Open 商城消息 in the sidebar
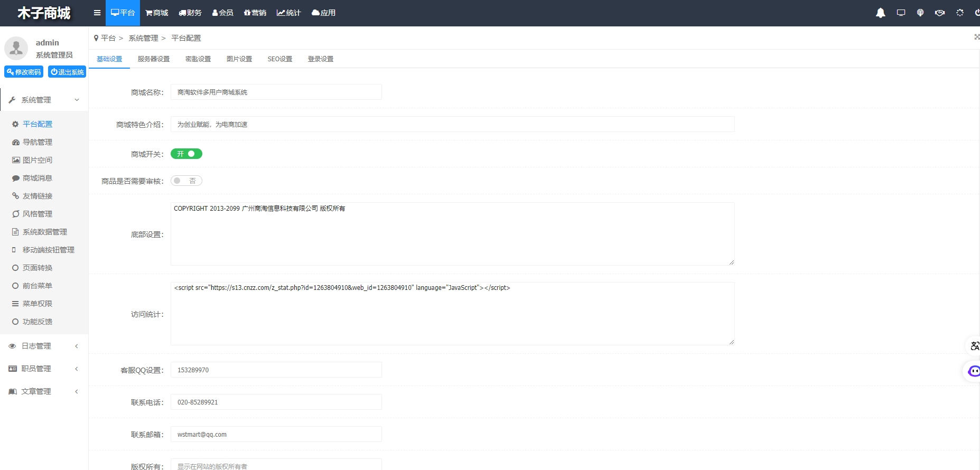 pos(38,178)
